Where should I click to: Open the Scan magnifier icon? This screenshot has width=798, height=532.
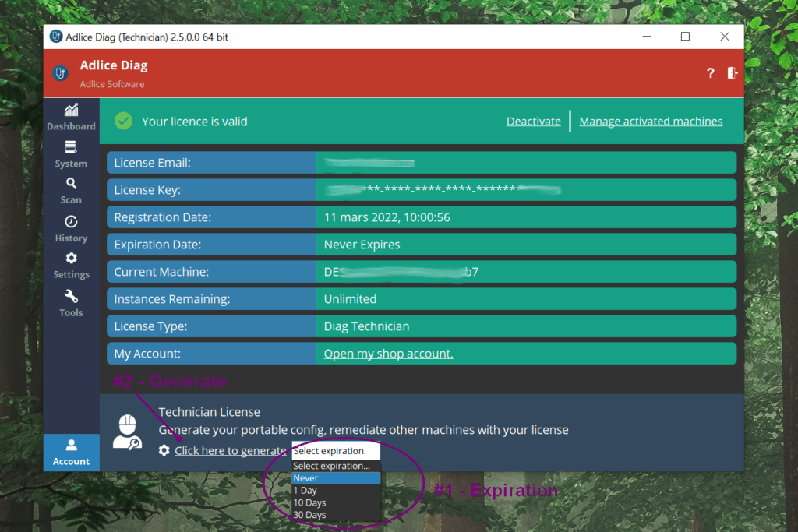tap(71, 184)
